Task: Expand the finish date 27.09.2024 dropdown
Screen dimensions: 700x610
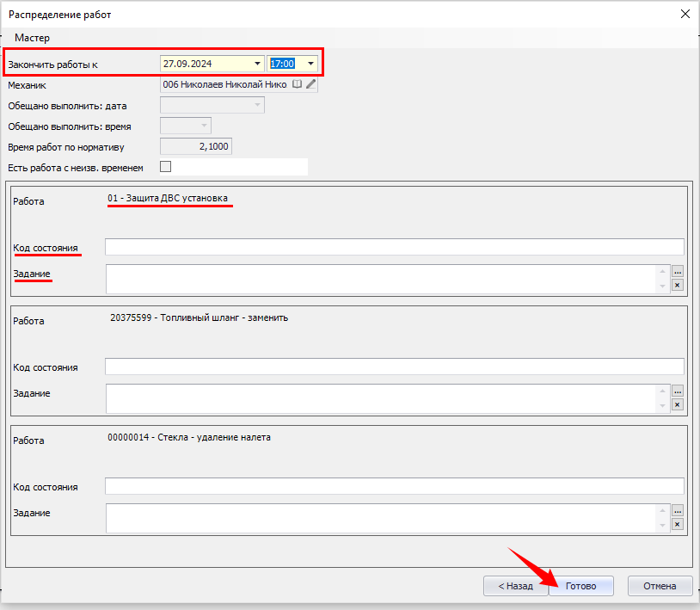Action: pyautogui.click(x=257, y=64)
